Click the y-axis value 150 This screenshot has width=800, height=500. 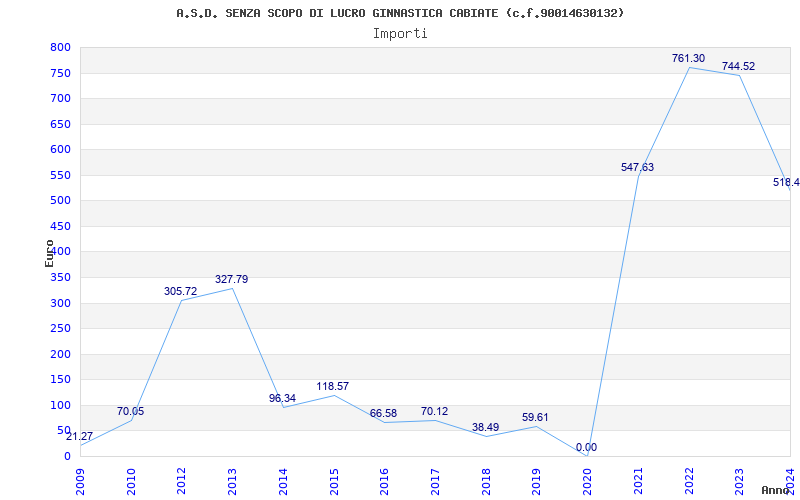60,380
